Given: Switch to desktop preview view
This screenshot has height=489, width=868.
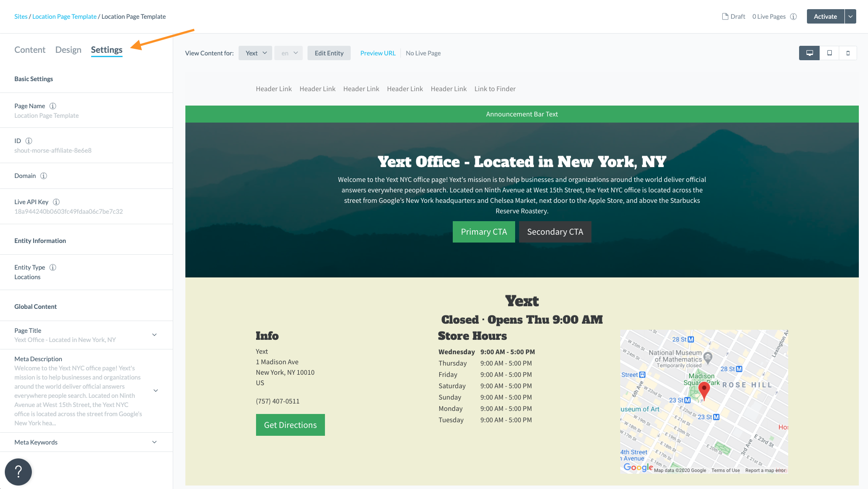Looking at the screenshot, I should pyautogui.click(x=810, y=53).
